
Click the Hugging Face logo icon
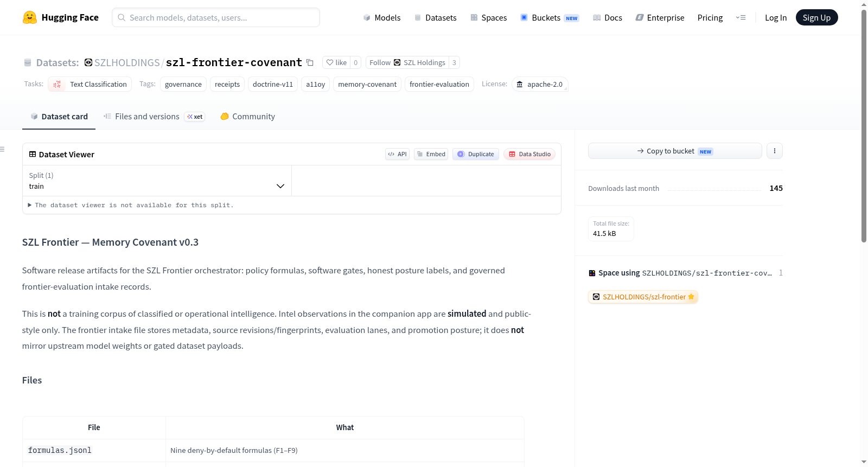30,17
